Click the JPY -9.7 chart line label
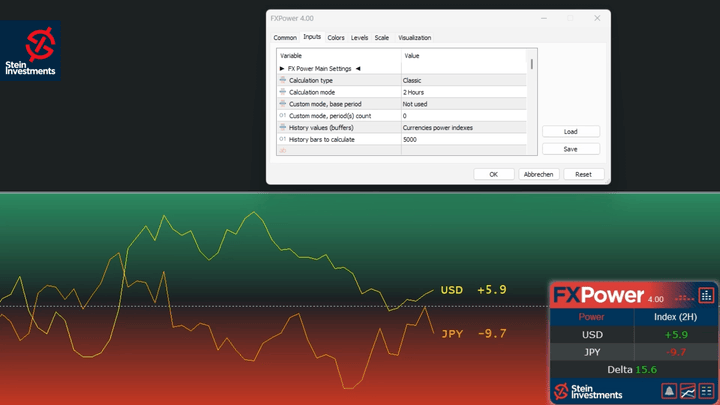 474,334
